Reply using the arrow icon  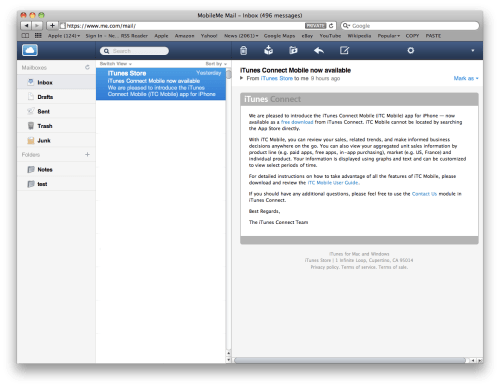(319, 50)
